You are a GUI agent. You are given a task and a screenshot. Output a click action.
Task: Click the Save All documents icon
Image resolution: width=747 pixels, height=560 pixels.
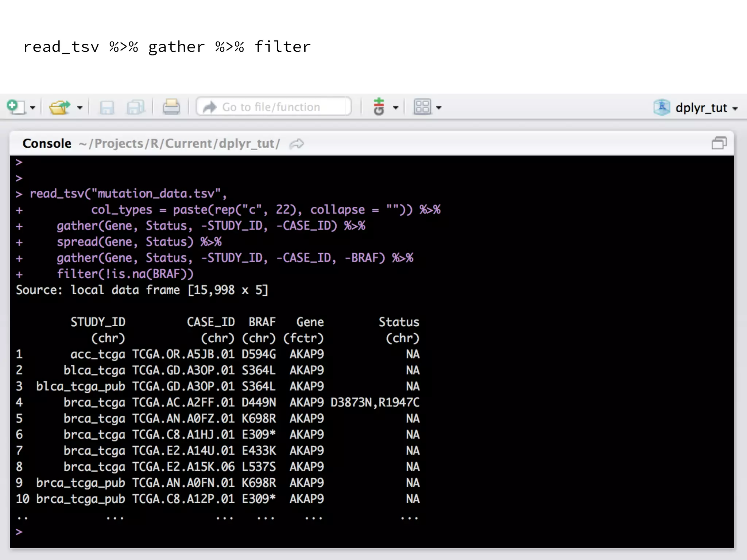click(135, 107)
